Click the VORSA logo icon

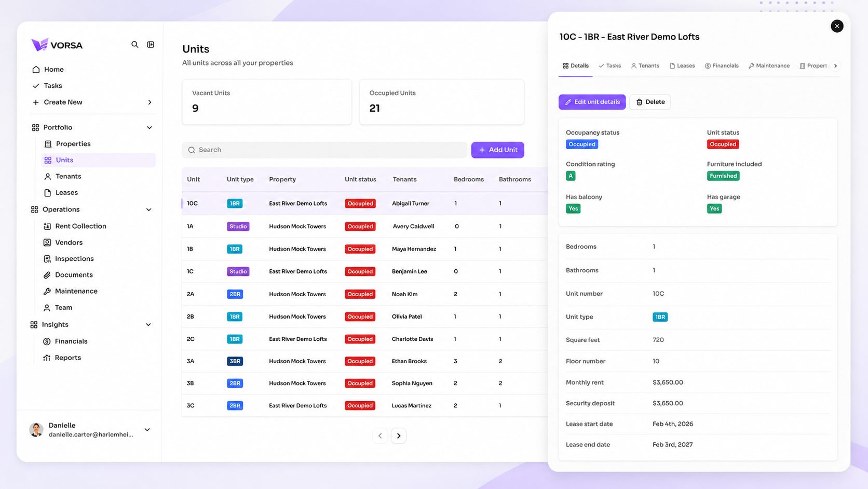39,45
